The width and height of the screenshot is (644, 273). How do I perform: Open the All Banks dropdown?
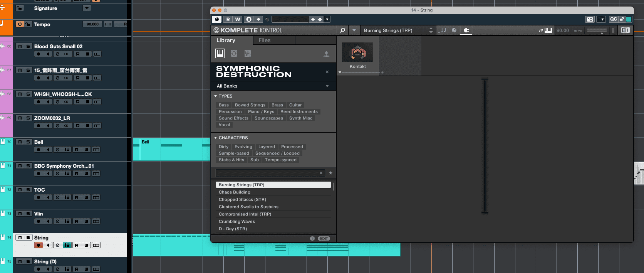[273, 86]
